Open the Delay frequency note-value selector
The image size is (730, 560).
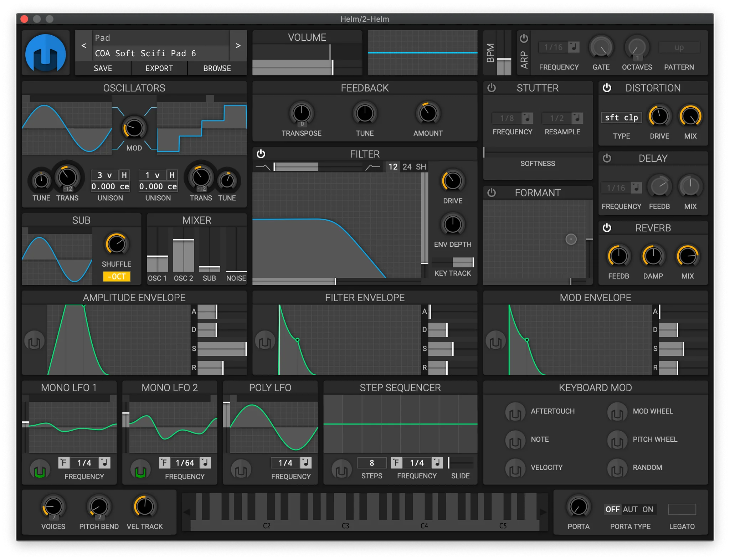coord(621,187)
